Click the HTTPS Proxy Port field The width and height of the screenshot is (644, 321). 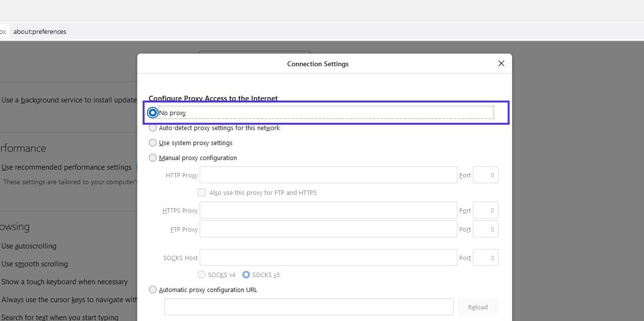pyautogui.click(x=485, y=210)
